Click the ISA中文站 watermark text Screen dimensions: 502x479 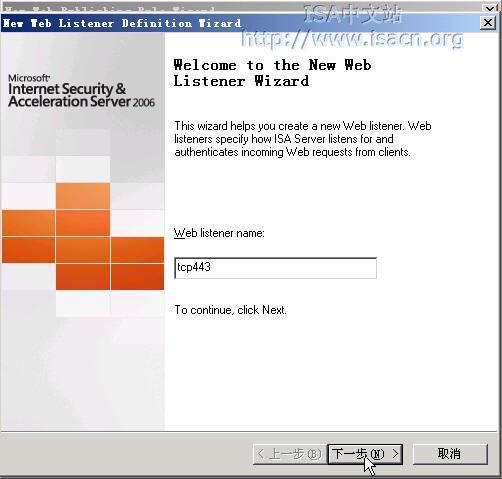pyautogui.click(x=353, y=14)
